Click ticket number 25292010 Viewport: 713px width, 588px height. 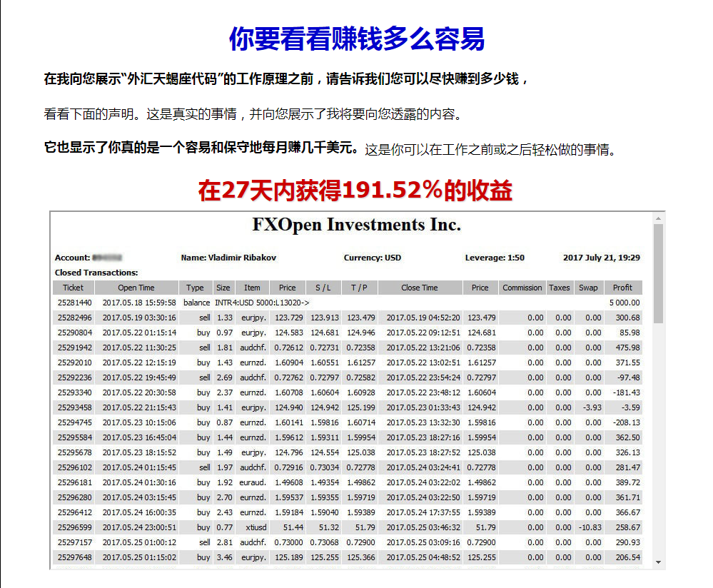[x=74, y=363]
